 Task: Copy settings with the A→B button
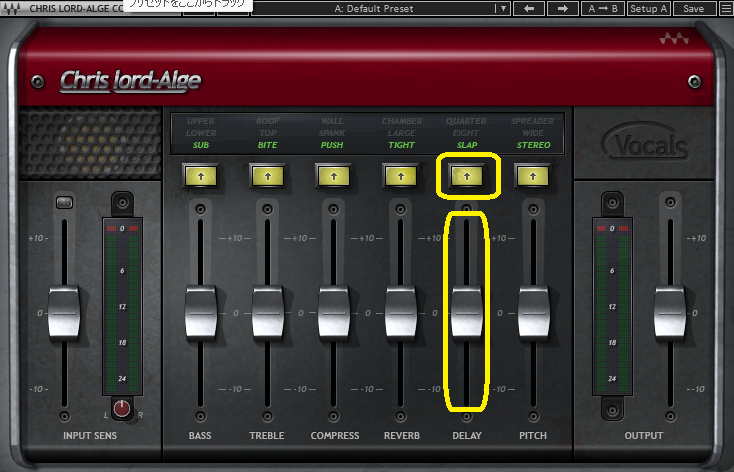coord(603,8)
